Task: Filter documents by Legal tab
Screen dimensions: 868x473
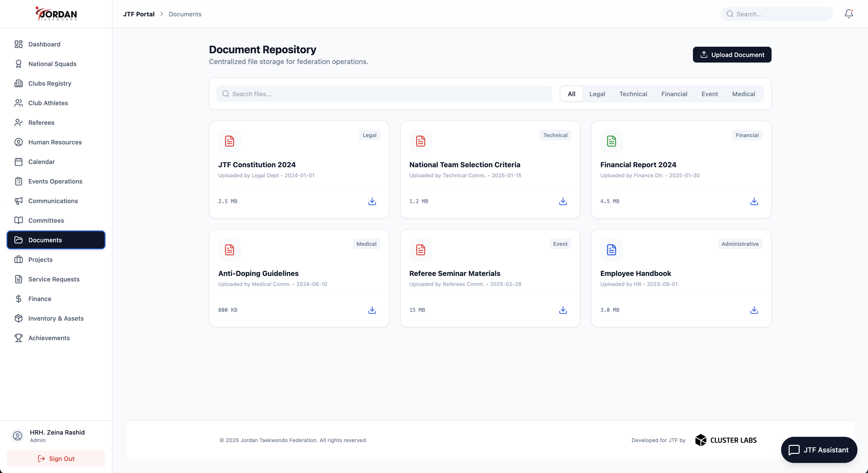Action: [x=597, y=94]
